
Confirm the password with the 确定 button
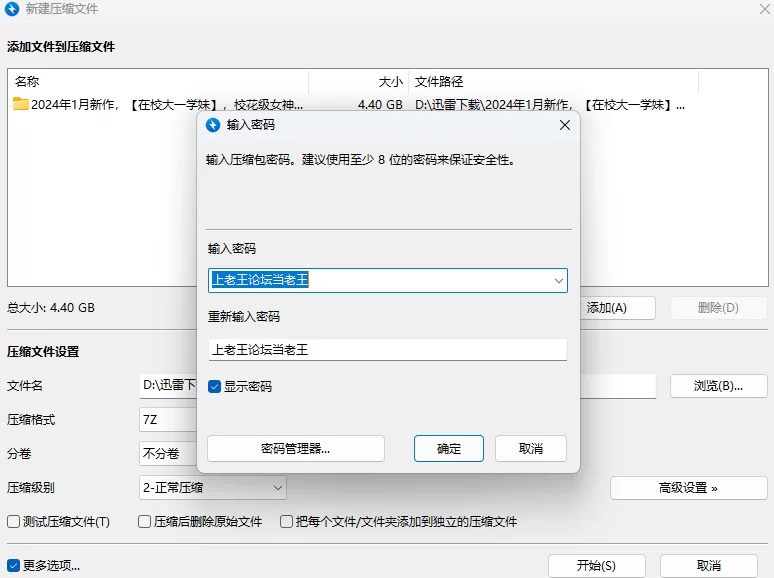(x=449, y=448)
